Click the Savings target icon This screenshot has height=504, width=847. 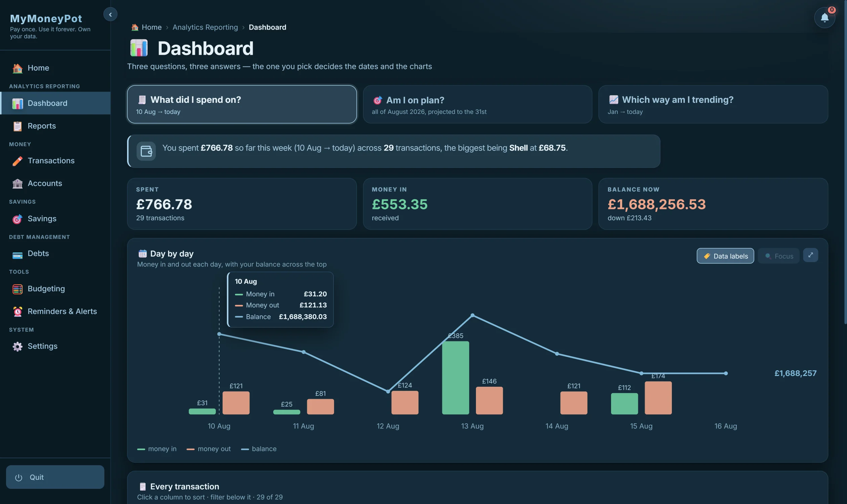point(17,219)
